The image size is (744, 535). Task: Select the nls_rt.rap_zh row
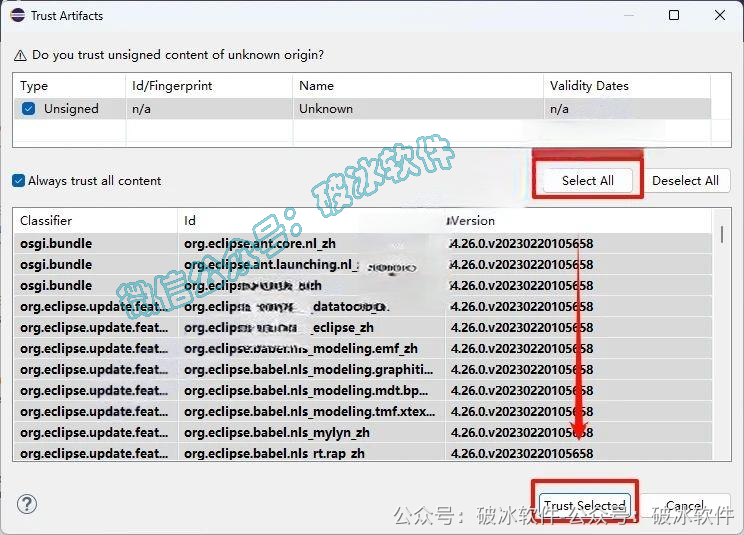(363, 453)
